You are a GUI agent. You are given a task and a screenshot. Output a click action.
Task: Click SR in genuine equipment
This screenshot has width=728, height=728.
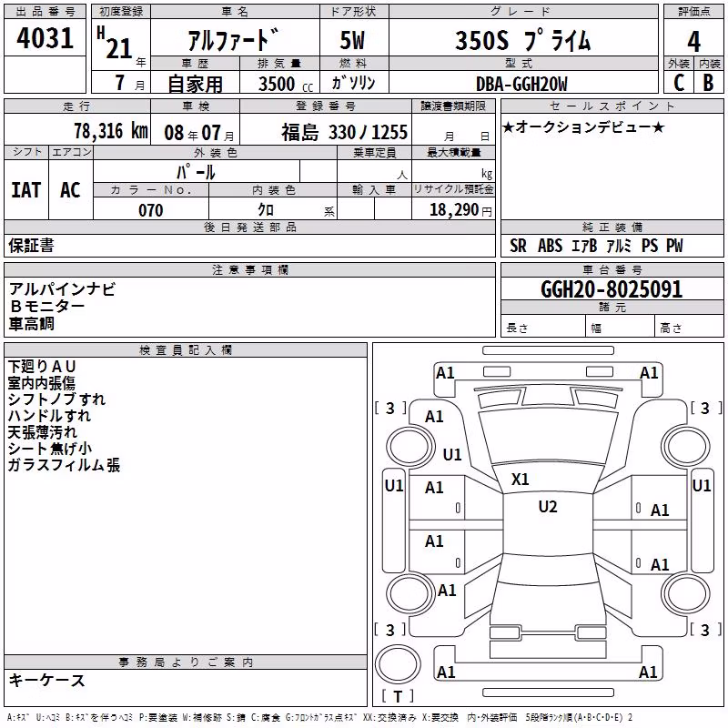coord(518,245)
